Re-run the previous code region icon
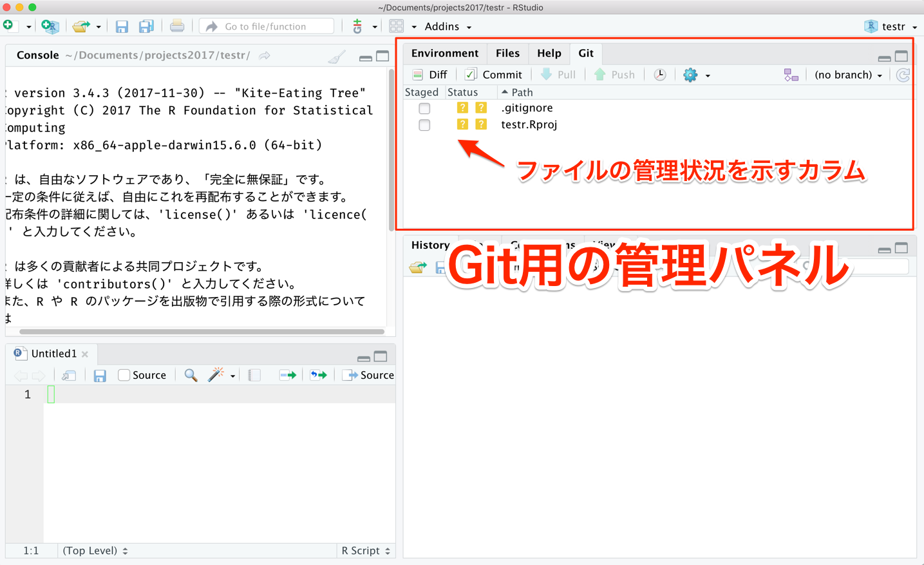The image size is (924, 565). (x=317, y=375)
